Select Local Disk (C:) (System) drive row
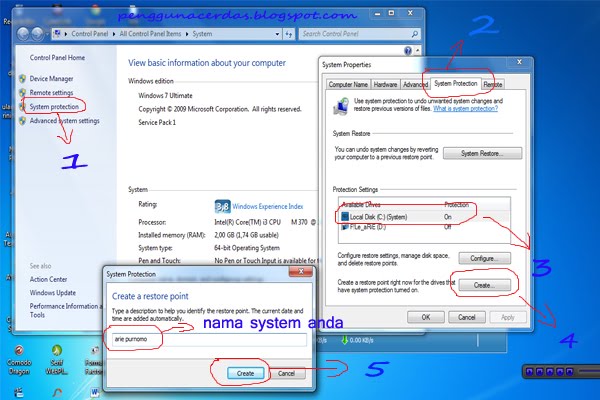The image size is (600, 400). pos(424,217)
